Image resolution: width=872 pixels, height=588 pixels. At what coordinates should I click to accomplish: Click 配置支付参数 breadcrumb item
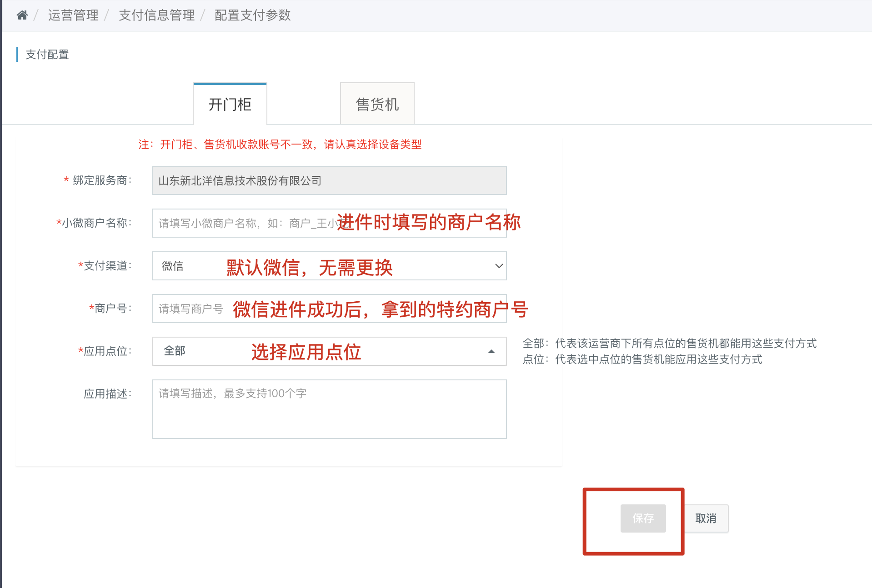pos(253,15)
